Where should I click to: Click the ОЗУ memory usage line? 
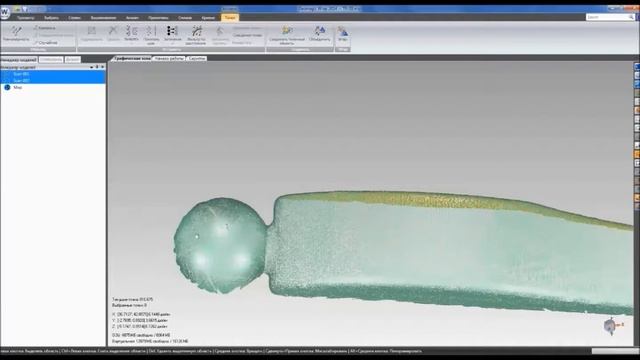(x=141, y=335)
